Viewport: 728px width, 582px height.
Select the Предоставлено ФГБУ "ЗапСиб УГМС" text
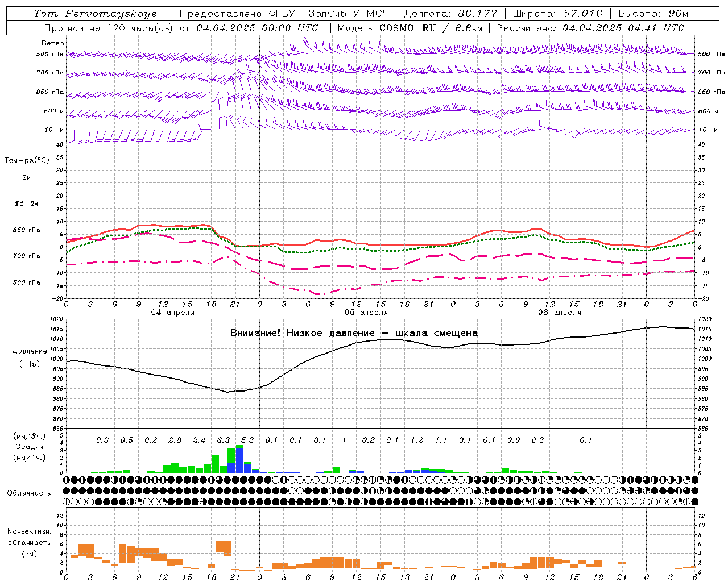(283, 14)
